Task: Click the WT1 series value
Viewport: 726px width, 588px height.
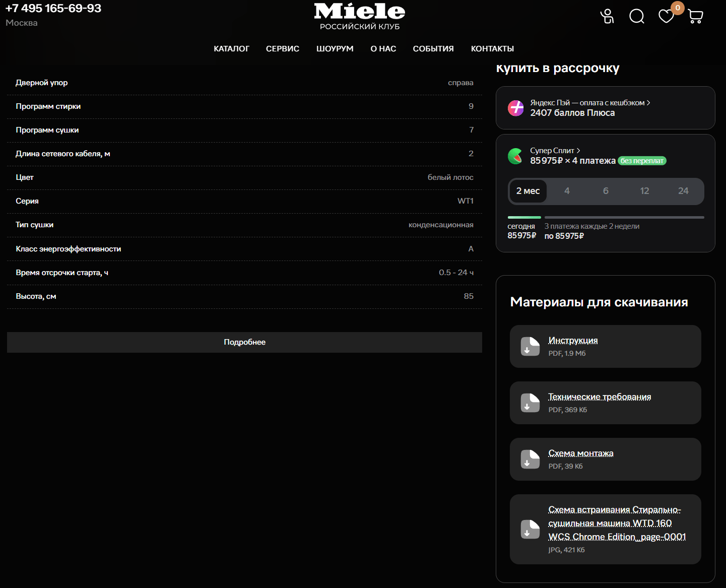Action: coord(466,201)
